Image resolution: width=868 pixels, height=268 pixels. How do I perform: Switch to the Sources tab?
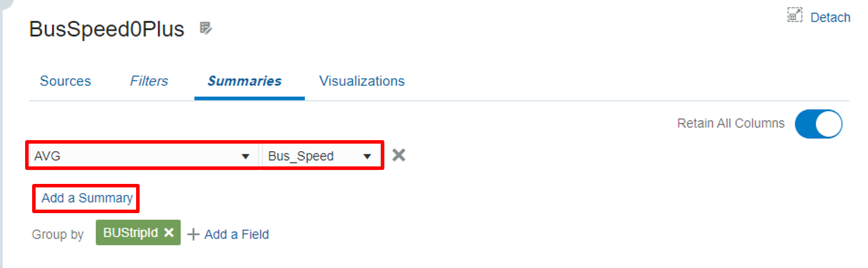click(65, 81)
